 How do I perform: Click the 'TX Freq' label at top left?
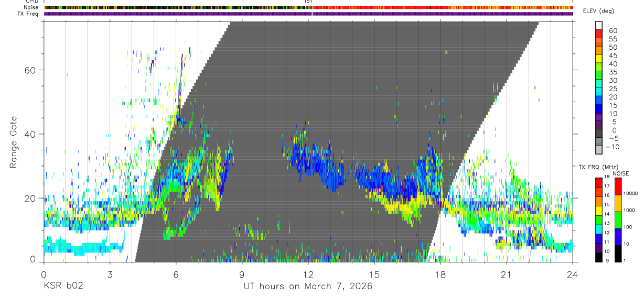[29, 14]
